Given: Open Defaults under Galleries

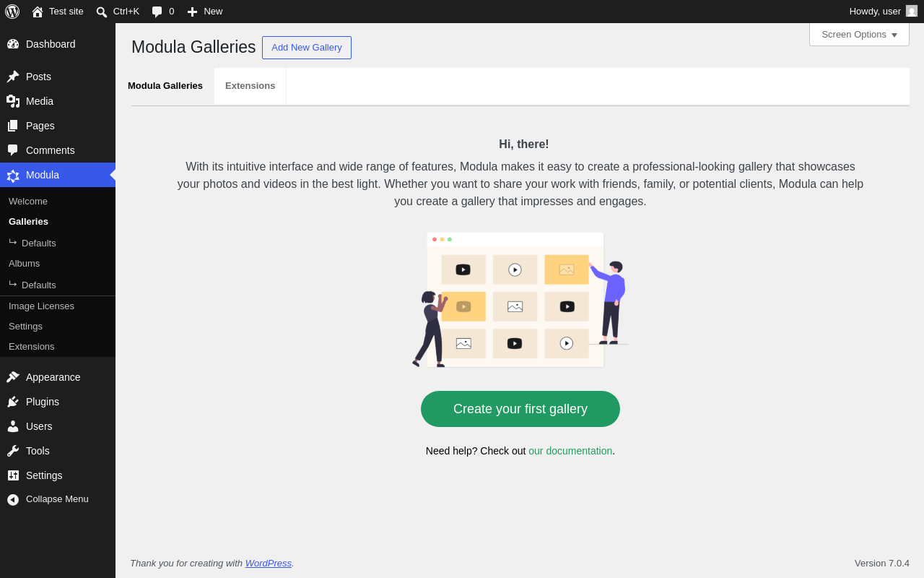Looking at the screenshot, I should coord(39,243).
